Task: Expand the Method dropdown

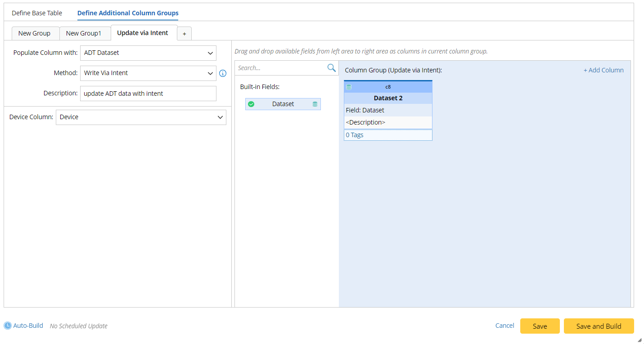Action: point(148,73)
